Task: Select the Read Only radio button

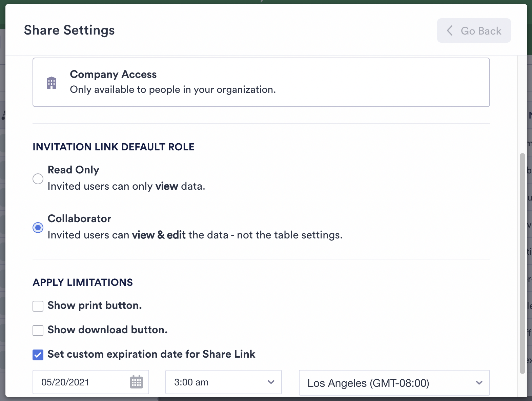Action: pos(38,178)
